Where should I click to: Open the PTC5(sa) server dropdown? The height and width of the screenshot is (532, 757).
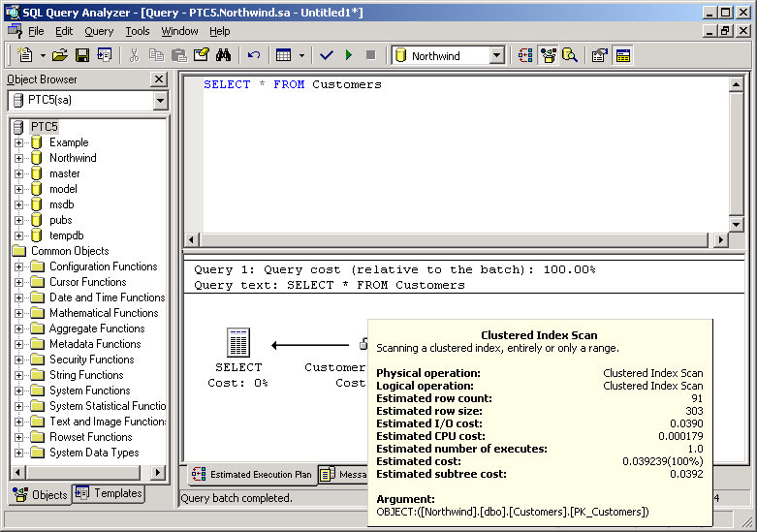[x=160, y=101]
